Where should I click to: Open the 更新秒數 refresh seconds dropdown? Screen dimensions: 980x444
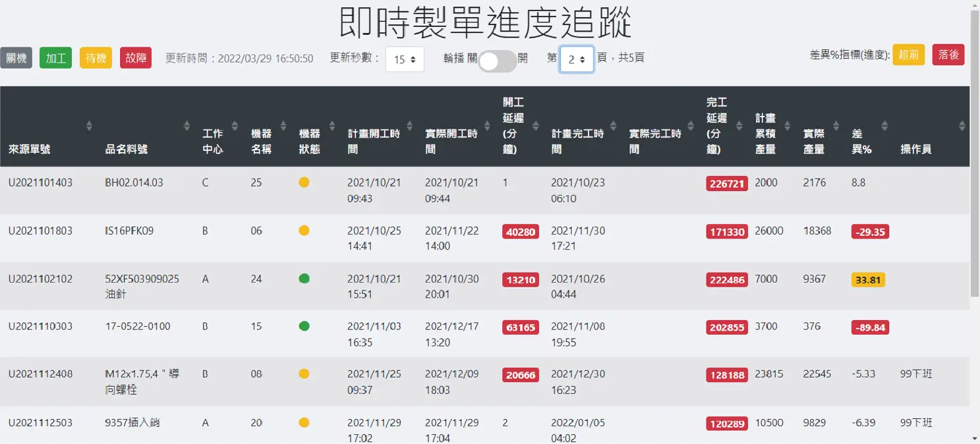click(404, 59)
